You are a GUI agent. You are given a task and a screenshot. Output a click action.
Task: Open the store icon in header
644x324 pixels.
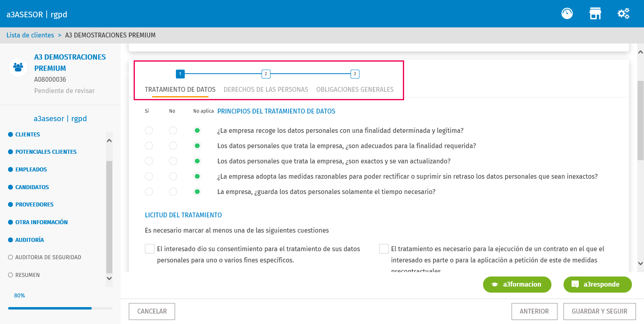click(595, 14)
